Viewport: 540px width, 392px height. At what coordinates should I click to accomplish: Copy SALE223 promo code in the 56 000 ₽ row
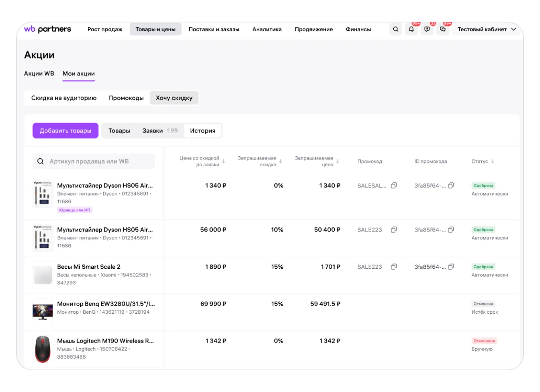(x=394, y=230)
